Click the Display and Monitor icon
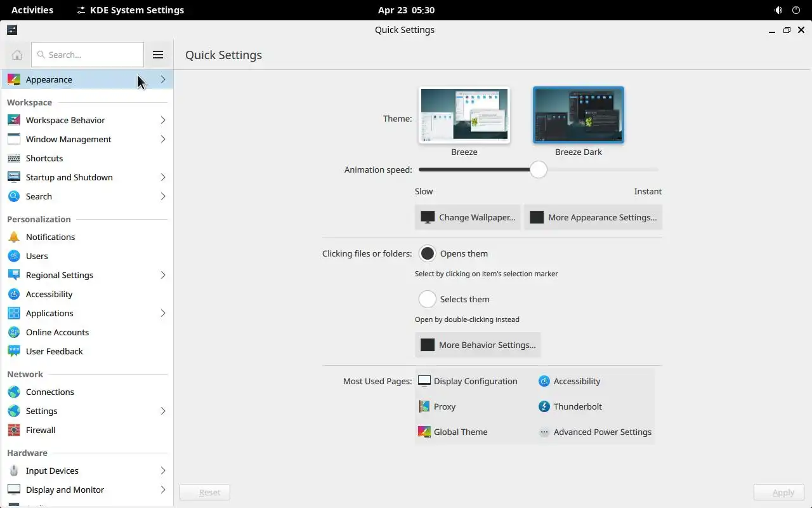This screenshot has width=812, height=508. coord(14,490)
